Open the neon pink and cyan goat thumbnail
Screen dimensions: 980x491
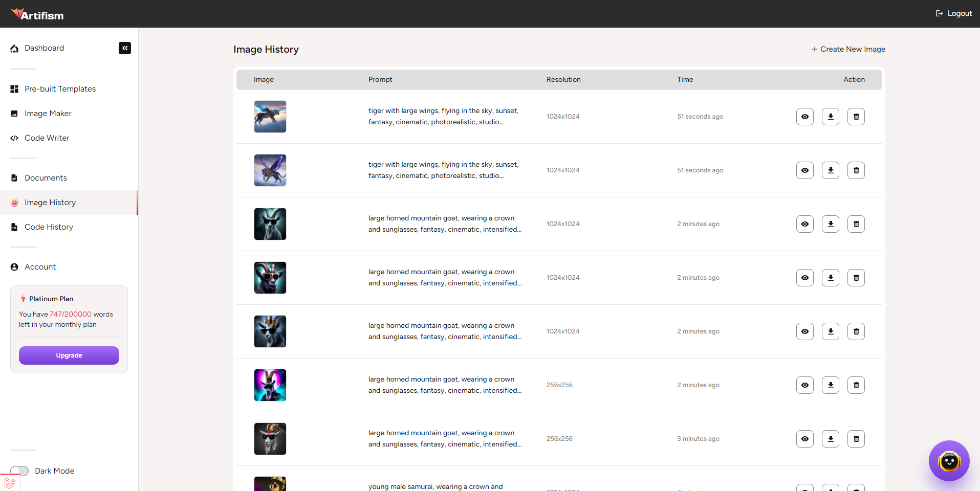270,385
